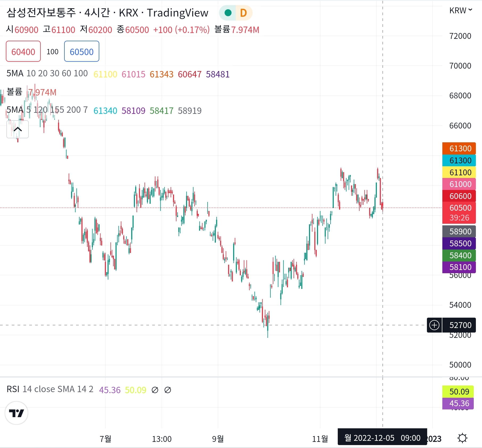Image resolution: width=482 pixels, height=448 pixels.
Task: Click the blue 60500 buy price button
Action: pos(82,51)
